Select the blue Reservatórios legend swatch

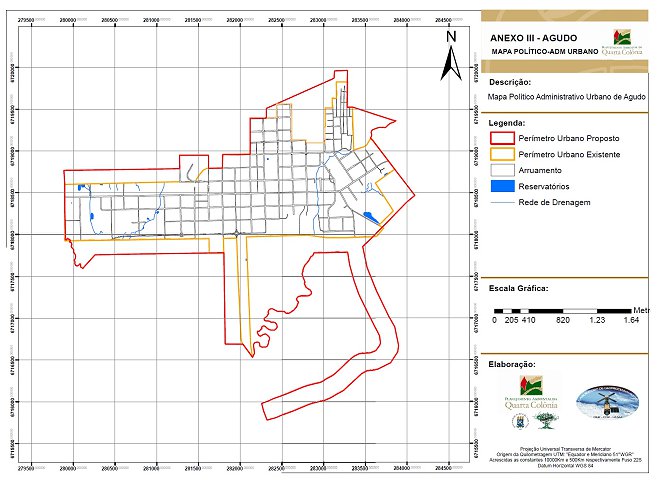tap(509, 187)
